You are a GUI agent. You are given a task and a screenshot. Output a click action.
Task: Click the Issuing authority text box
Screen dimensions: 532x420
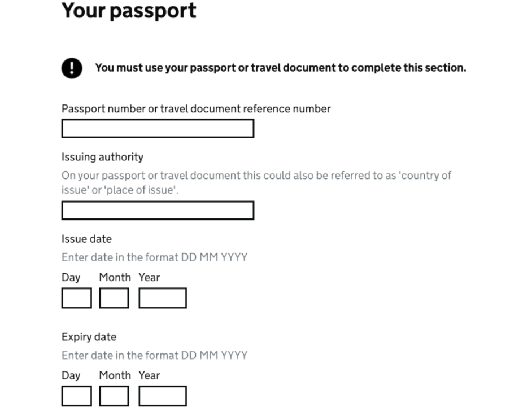158,211
